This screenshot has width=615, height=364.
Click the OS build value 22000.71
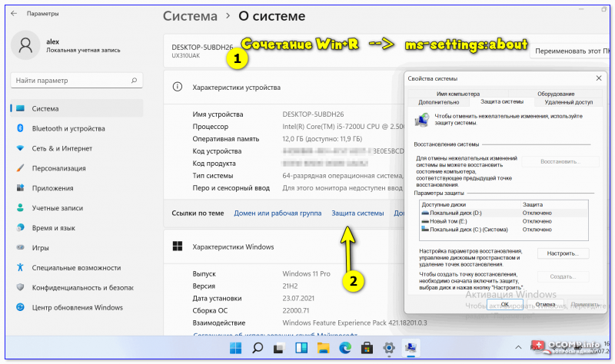click(x=296, y=311)
